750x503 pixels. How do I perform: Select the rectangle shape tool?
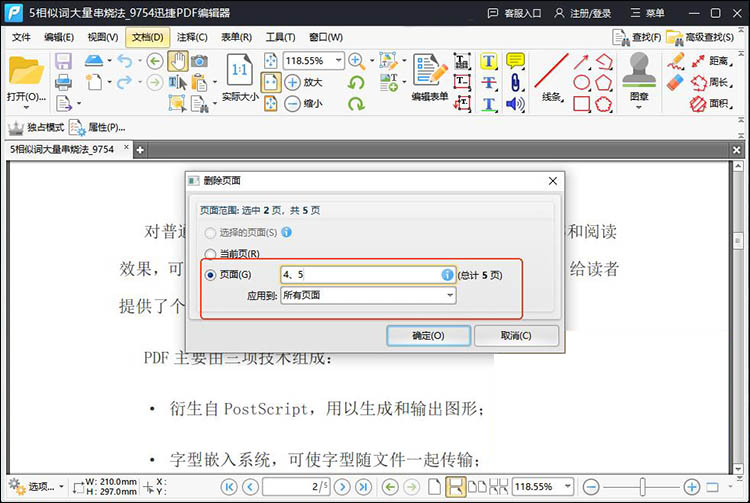(x=581, y=104)
